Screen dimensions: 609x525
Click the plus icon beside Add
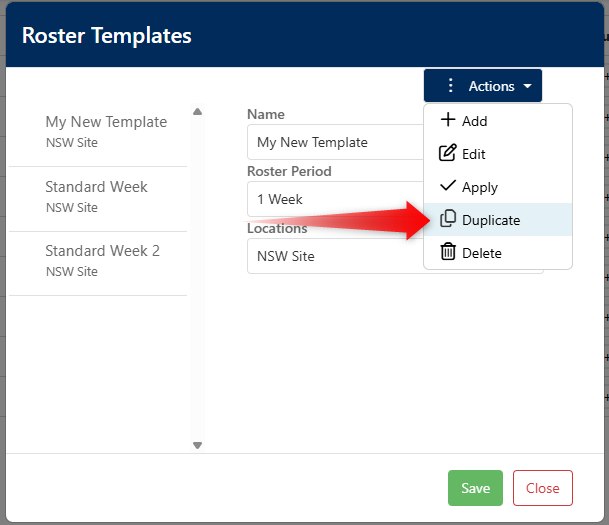tap(448, 121)
